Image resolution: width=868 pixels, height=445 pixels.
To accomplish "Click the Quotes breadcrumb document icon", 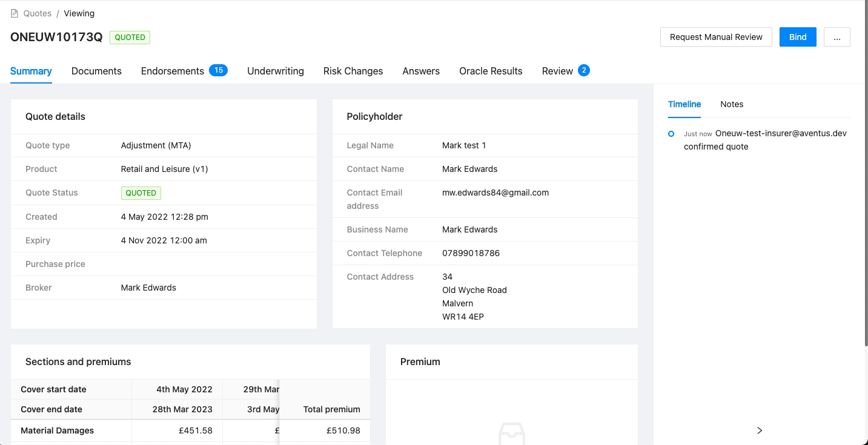I will pos(15,13).
